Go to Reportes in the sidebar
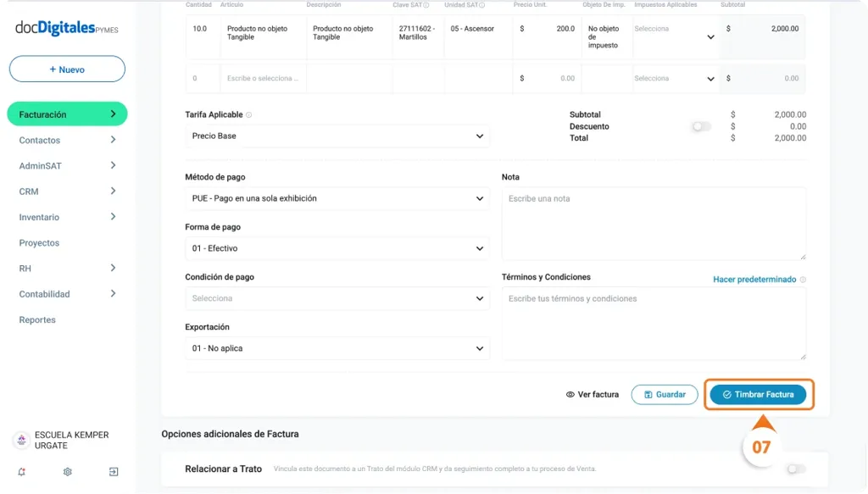Screen dimensions: 868x494 pos(37,320)
